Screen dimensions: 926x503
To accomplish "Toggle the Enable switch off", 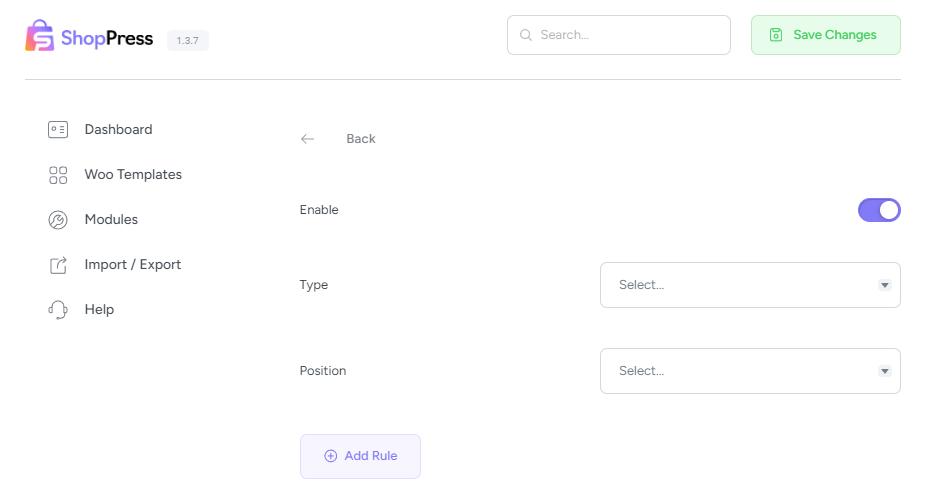I will [879, 210].
